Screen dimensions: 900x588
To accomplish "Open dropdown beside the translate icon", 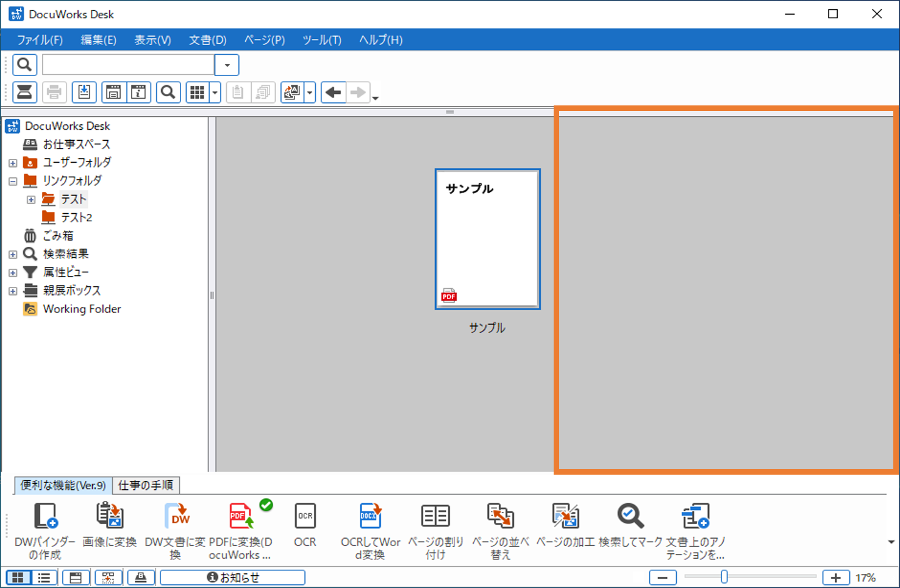I will point(310,93).
